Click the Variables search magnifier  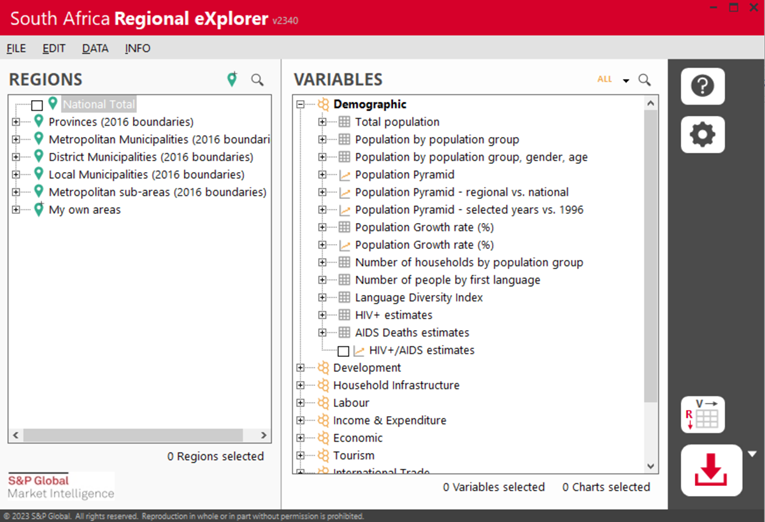pos(644,80)
